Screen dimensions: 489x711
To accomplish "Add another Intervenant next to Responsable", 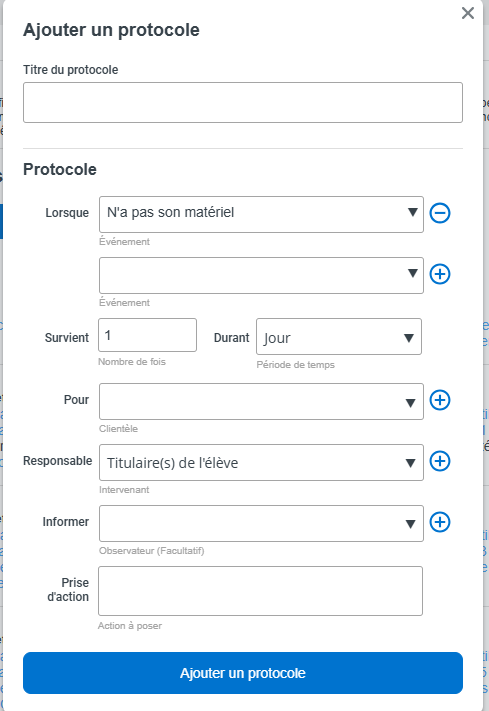I will coord(440,461).
